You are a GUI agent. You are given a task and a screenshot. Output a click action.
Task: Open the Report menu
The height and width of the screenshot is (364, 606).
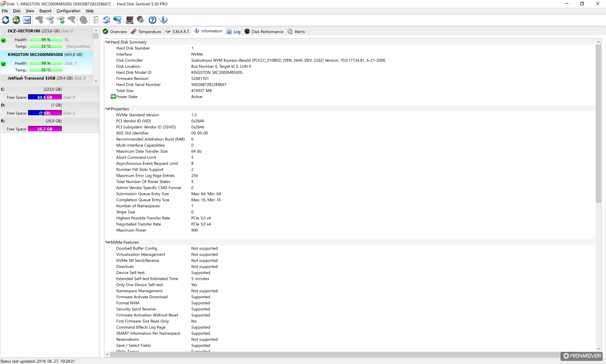[x=45, y=11]
